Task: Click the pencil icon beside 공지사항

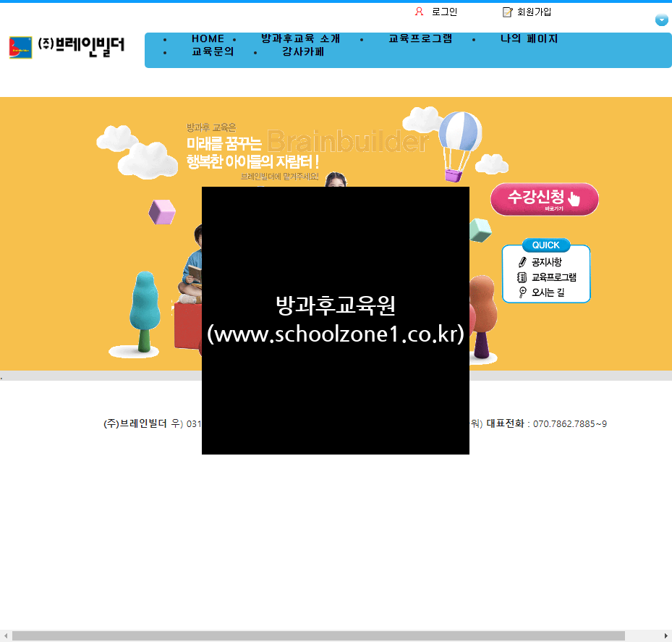Action: pyautogui.click(x=522, y=262)
